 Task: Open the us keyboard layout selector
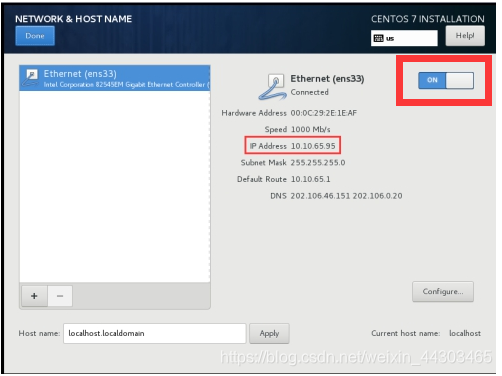tap(404, 38)
